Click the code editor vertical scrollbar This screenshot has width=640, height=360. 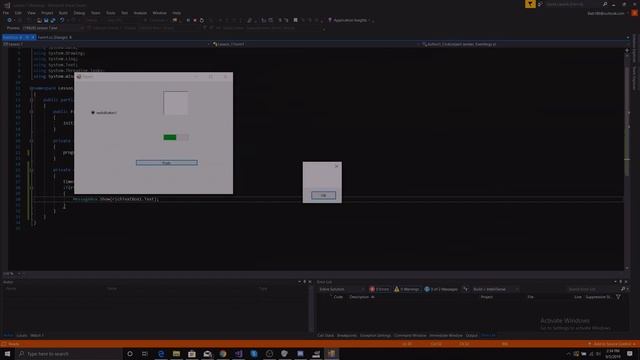click(x=627, y=159)
